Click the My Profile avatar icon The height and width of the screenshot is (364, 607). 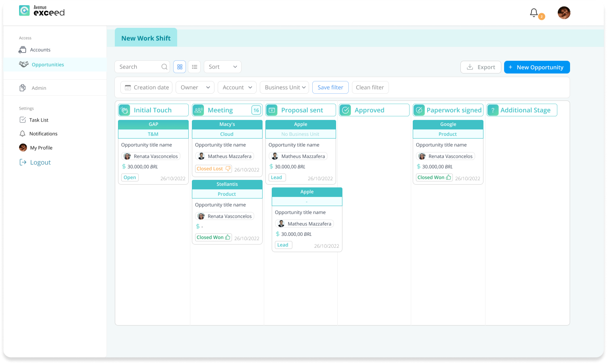(x=23, y=148)
